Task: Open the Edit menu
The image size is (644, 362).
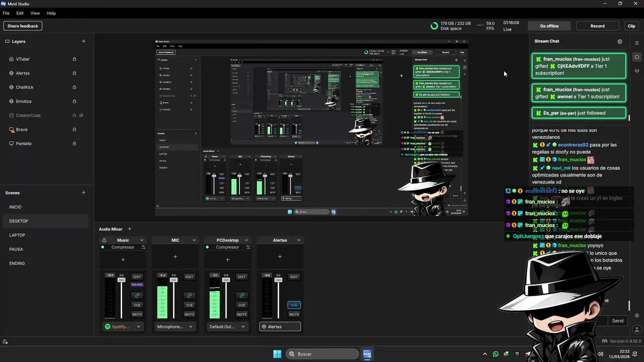Action: [20, 13]
